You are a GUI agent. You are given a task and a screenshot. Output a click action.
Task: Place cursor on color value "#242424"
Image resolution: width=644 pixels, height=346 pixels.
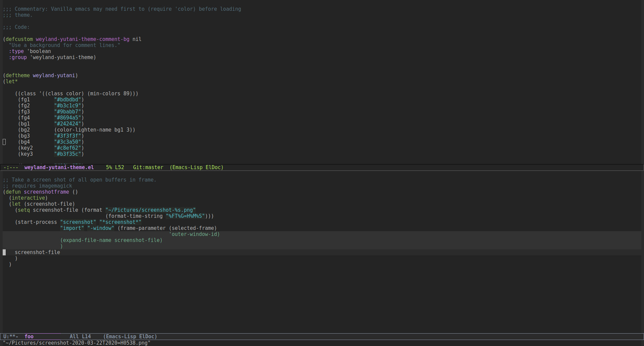[x=68, y=123]
